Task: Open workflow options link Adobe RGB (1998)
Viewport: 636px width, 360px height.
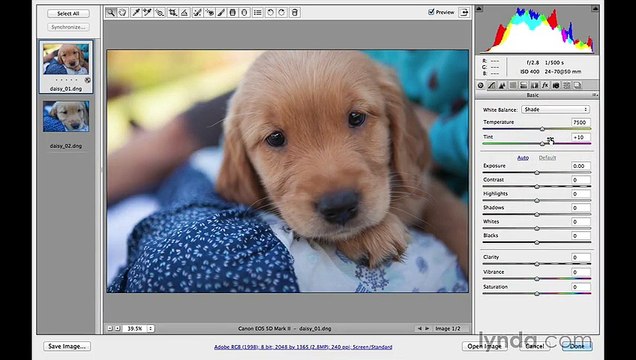Action: coord(303,347)
